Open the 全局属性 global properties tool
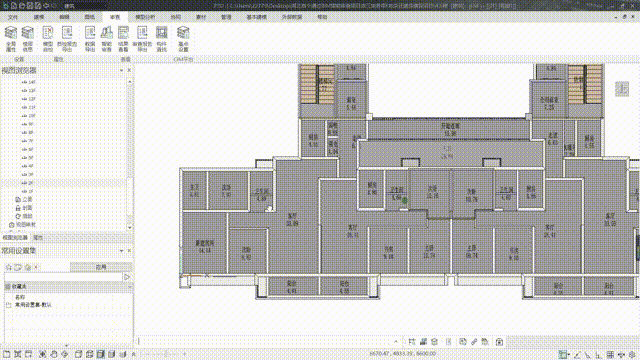640x360 pixels. click(11, 38)
